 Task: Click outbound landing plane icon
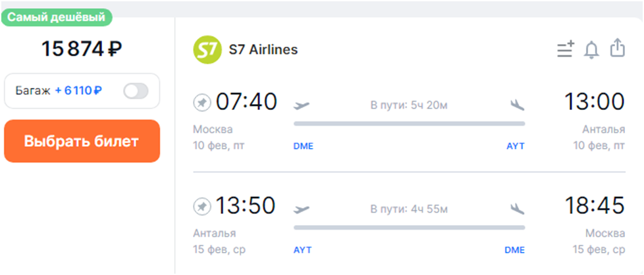point(517,105)
